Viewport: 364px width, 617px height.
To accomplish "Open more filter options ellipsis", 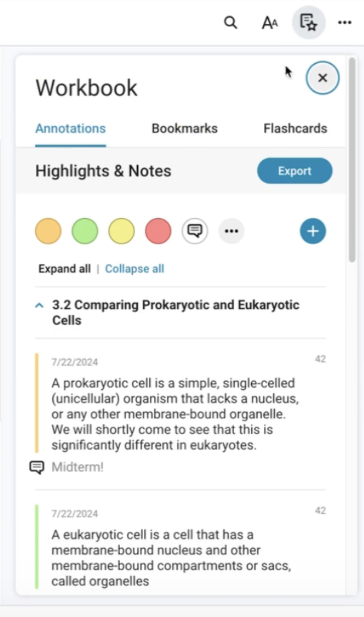I will pos(231,231).
